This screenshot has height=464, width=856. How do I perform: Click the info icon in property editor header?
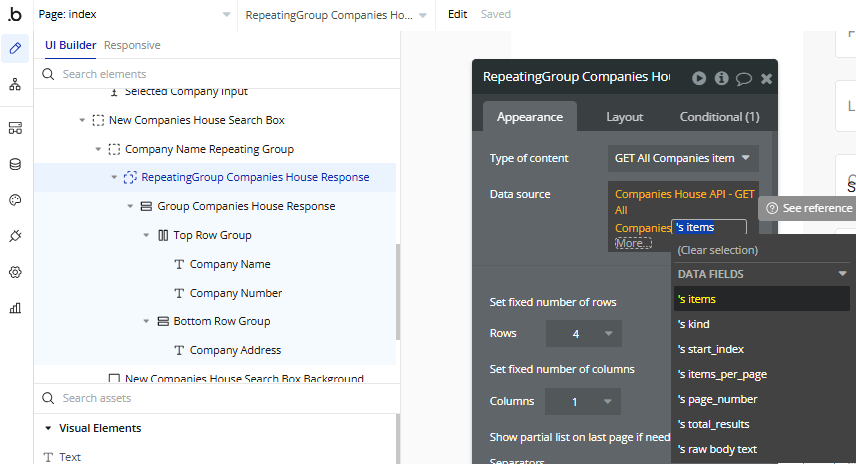(x=721, y=78)
